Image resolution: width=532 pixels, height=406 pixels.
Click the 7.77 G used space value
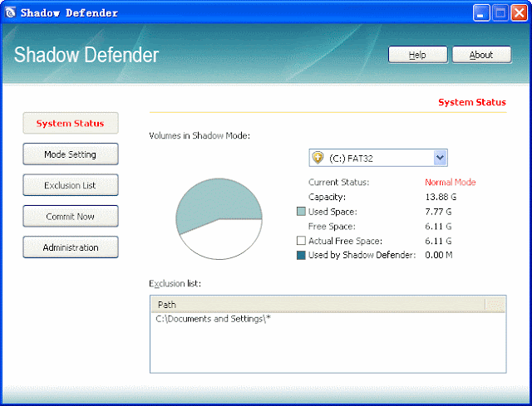point(438,212)
